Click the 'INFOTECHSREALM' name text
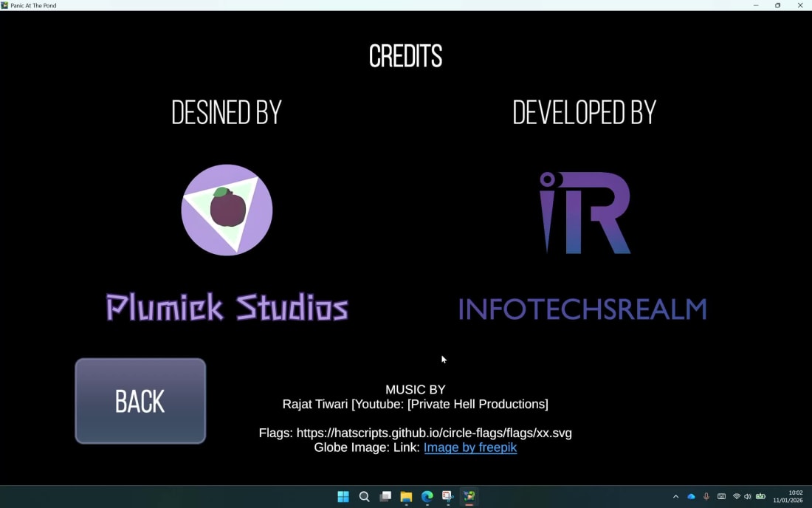Viewport: 812px width, 508px height. [x=582, y=309]
